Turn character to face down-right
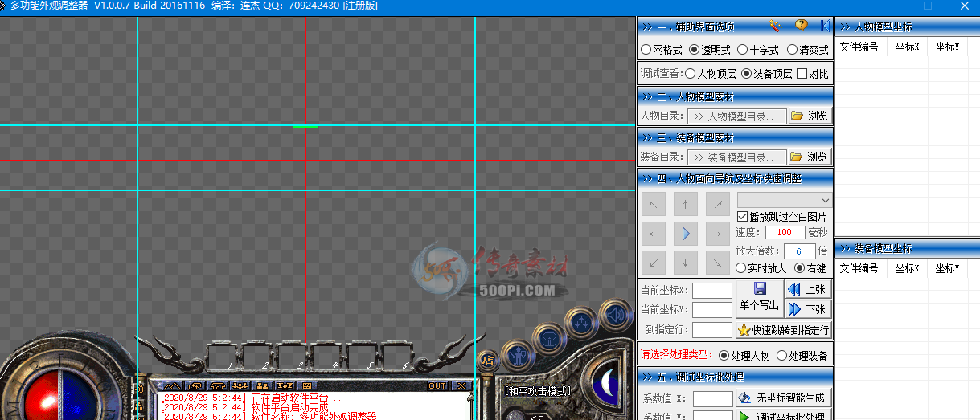Screen dimensions: 980x420 [x=717, y=263]
